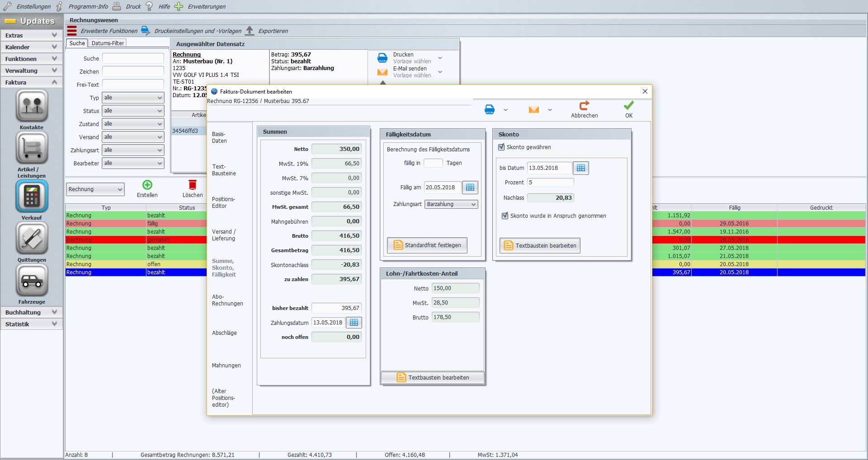Click Textbaustein bearbeiten in Skonto panel

tap(540, 246)
